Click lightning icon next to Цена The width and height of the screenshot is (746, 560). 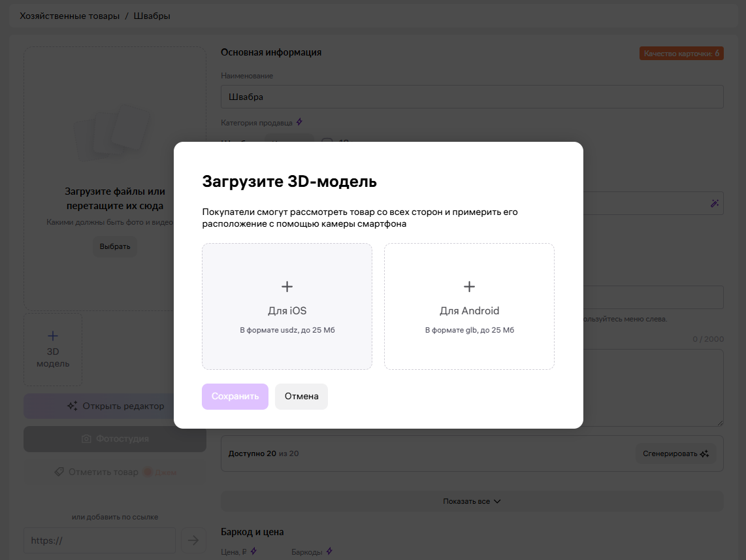(x=253, y=551)
